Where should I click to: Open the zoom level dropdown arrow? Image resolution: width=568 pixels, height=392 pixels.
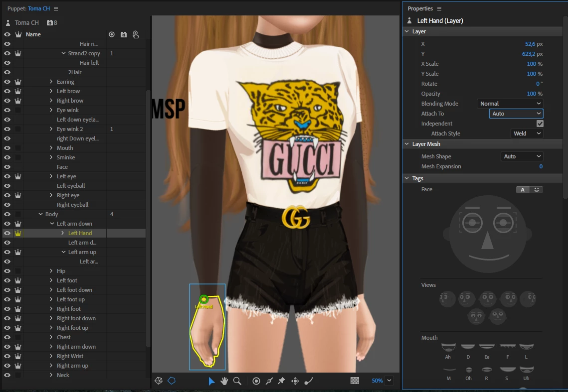[389, 381]
